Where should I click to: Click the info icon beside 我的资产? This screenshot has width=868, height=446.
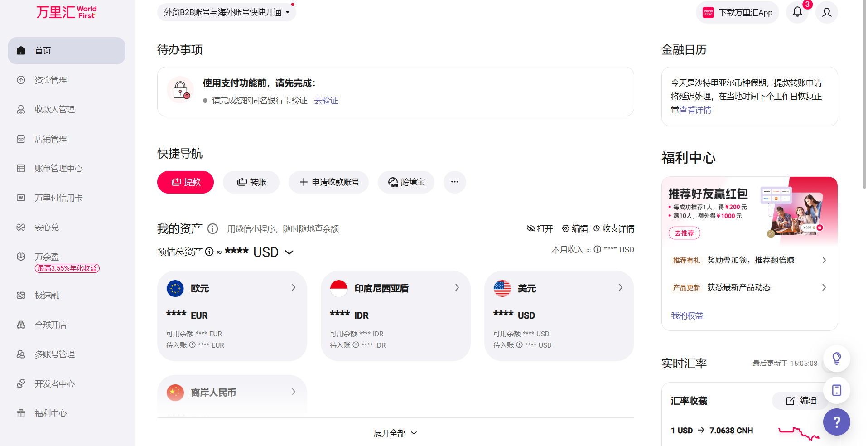[213, 229]
